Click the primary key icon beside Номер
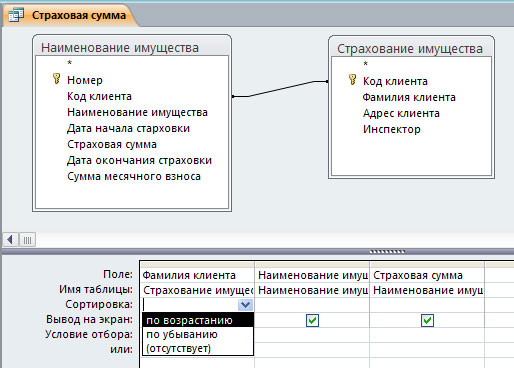Image resolution: width=514 pixels, height=368 pixels. (x=56, y=79)
